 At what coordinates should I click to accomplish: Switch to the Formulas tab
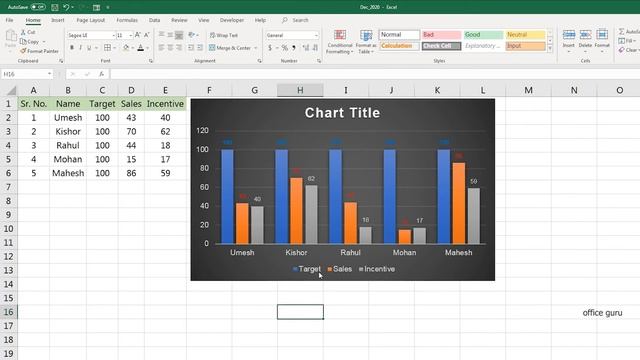tap(127, 20)
